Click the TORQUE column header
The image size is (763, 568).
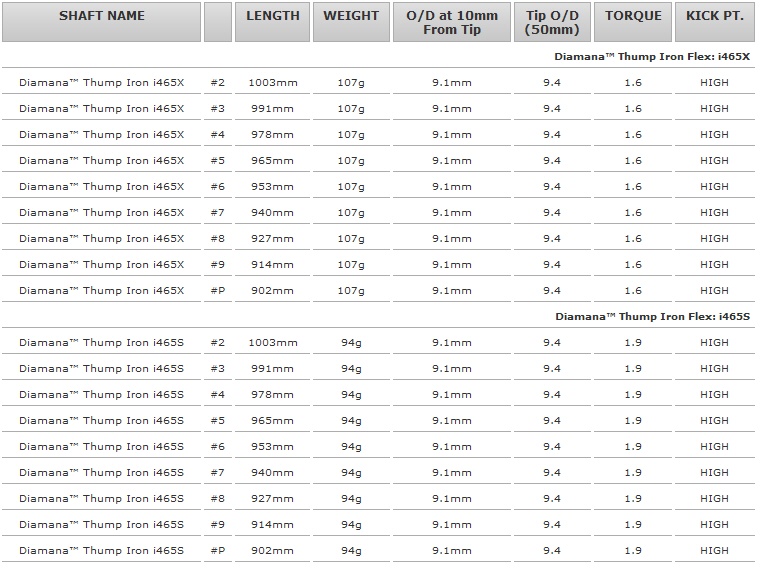pyautogui.click(x=633, y=22)
